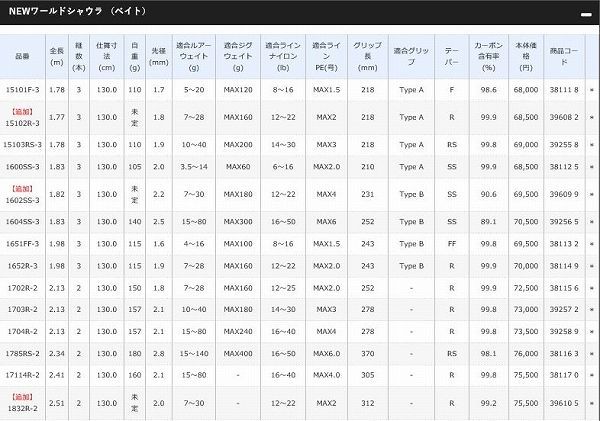Select the asterisk in the 1703R-2 row
This screenshot has height=421, width=600.
(x=591, y=311)
